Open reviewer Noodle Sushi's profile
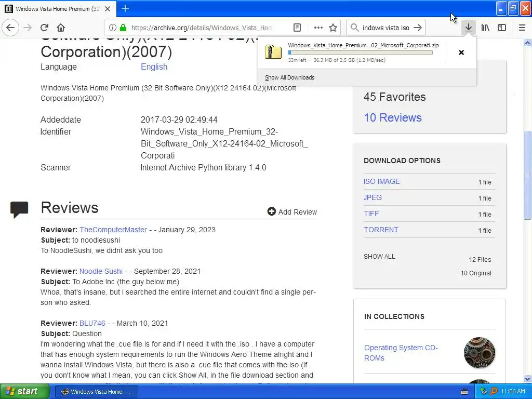Image resolution: width=532 pixels, height=399 pixels. tap(101, 271)
